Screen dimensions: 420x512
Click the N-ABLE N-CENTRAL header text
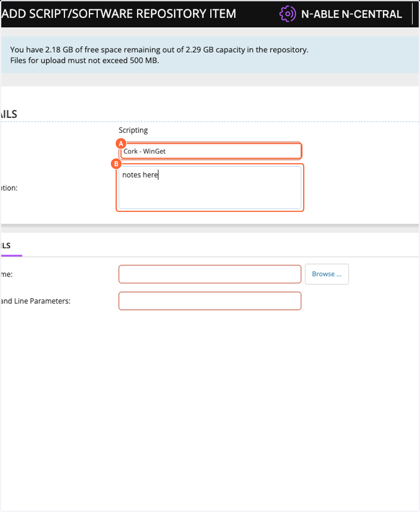(x=351, y=14)
